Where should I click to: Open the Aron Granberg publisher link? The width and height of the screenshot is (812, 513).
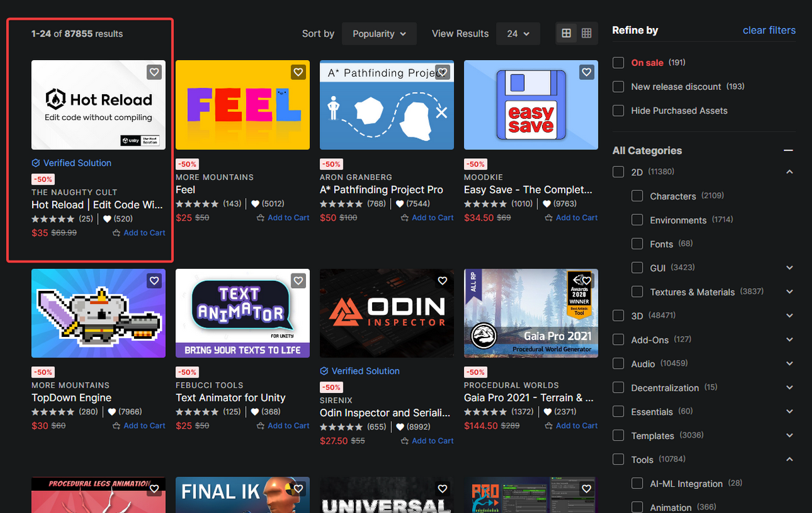click(x=356, y=177)
